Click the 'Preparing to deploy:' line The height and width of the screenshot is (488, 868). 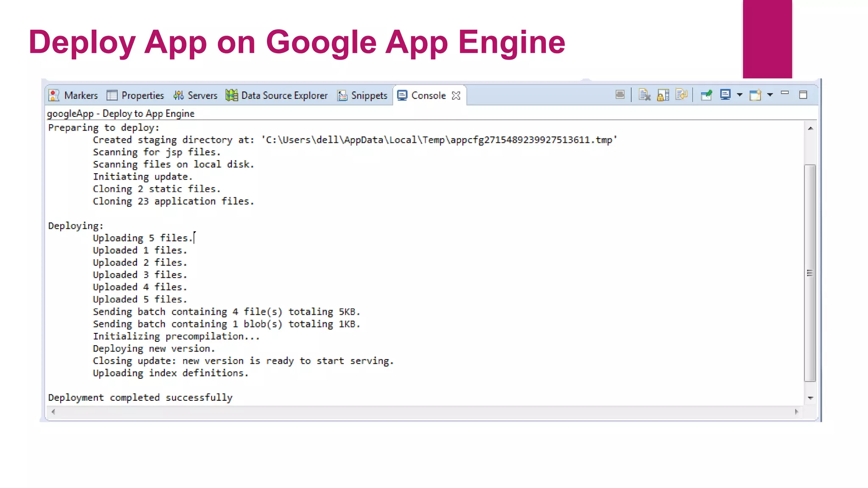pyautogui.click(x=104, y=128)
